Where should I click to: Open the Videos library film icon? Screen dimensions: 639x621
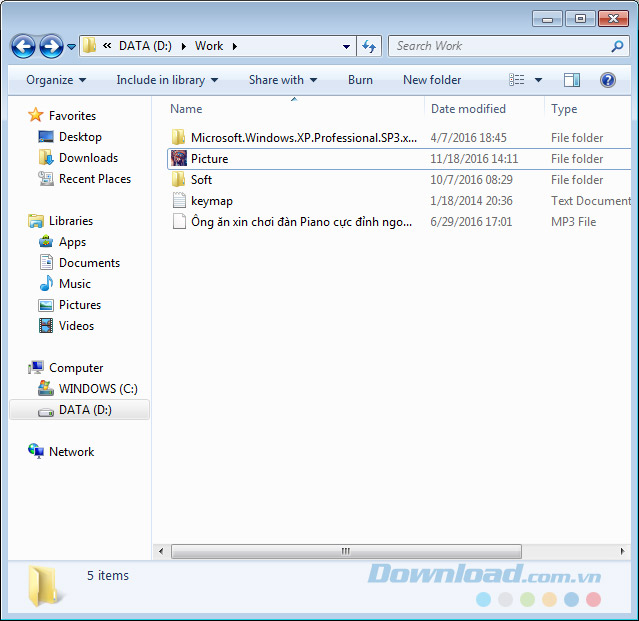point(46,326)
